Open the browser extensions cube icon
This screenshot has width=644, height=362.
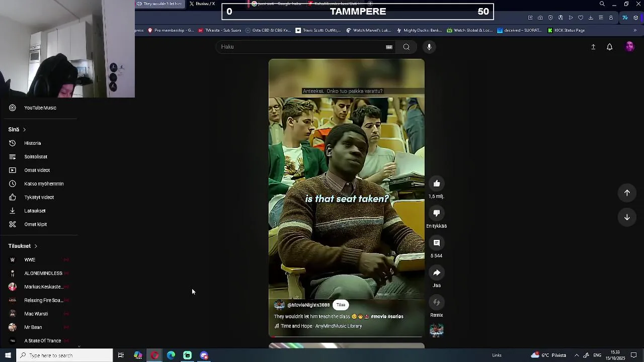tap(636, 18)
